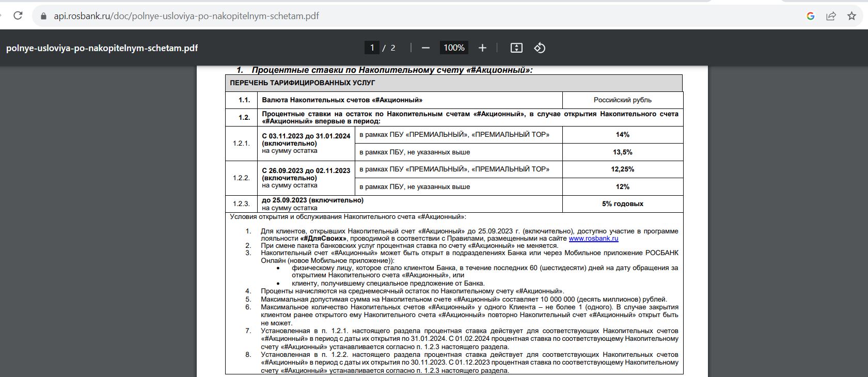Open the www.rosbank.ru link
Viewport: 868px width, 377px height.
(593, 239)
